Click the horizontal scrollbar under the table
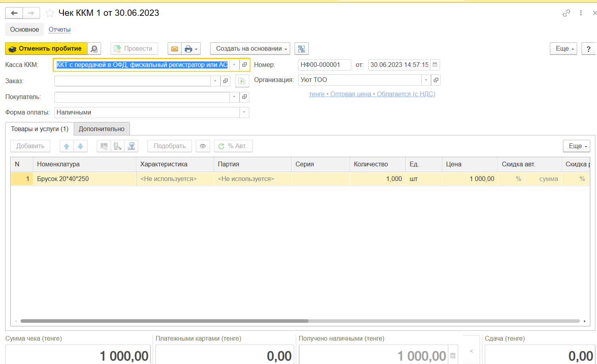The height and width of the screenshot is (364, 597). [x=164, y=321]
